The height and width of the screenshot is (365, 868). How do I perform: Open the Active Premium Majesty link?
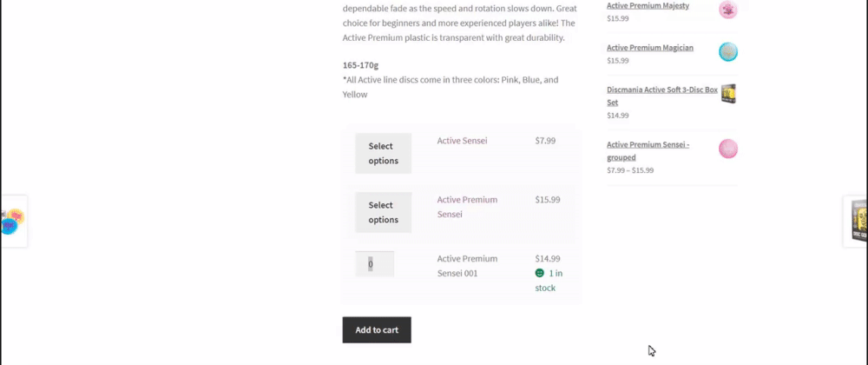tap(648, 6)
